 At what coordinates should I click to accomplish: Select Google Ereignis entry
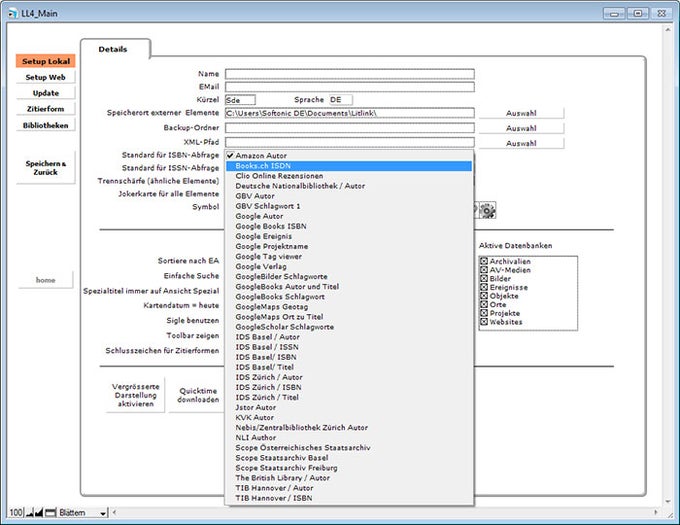pos(349,236)
